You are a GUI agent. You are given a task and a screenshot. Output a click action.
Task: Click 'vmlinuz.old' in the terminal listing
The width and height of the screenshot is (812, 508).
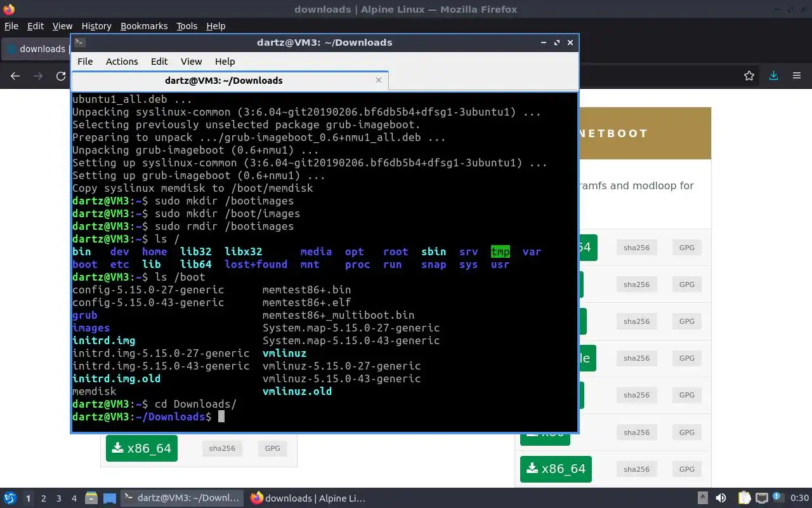tap(298, 391)
